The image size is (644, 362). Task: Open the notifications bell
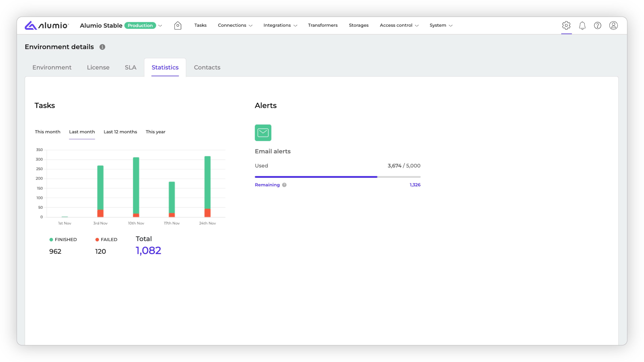[582, 25]
